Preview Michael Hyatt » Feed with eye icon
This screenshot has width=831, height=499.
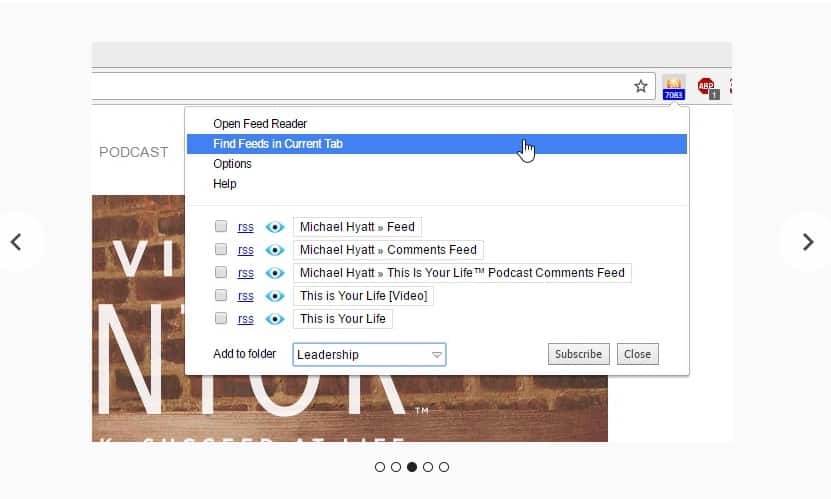275,227
